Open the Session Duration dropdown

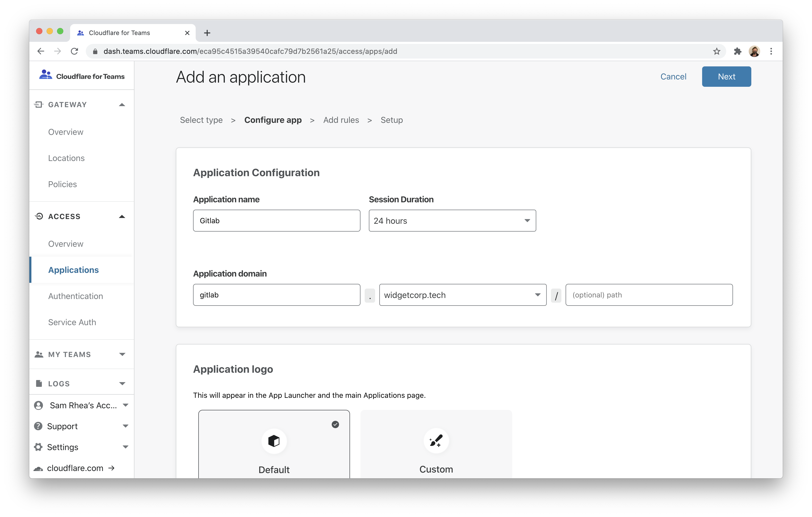coord(452,221)
